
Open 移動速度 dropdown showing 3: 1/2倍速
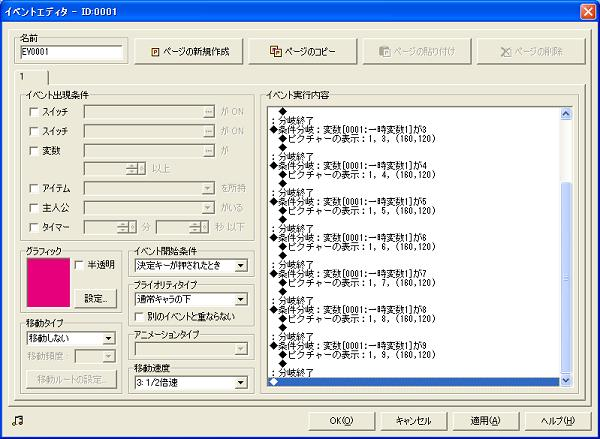[240, 382]
